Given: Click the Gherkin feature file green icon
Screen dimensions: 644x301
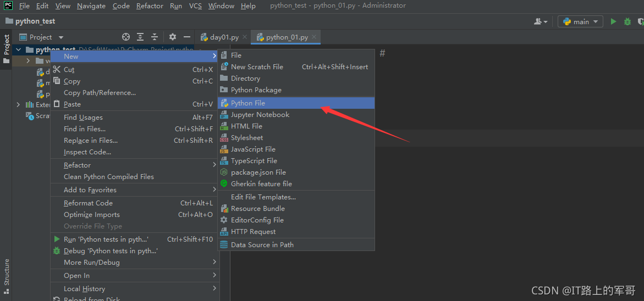Looking at the screenshot, I should click(x=224, y=183).
